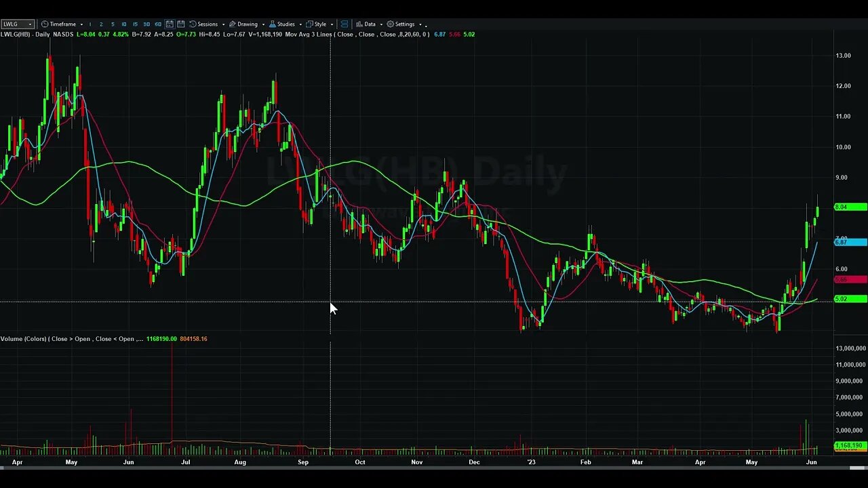Click the Studies flask icon
This screenshot has width=868, height=488.
pos(273,24)
